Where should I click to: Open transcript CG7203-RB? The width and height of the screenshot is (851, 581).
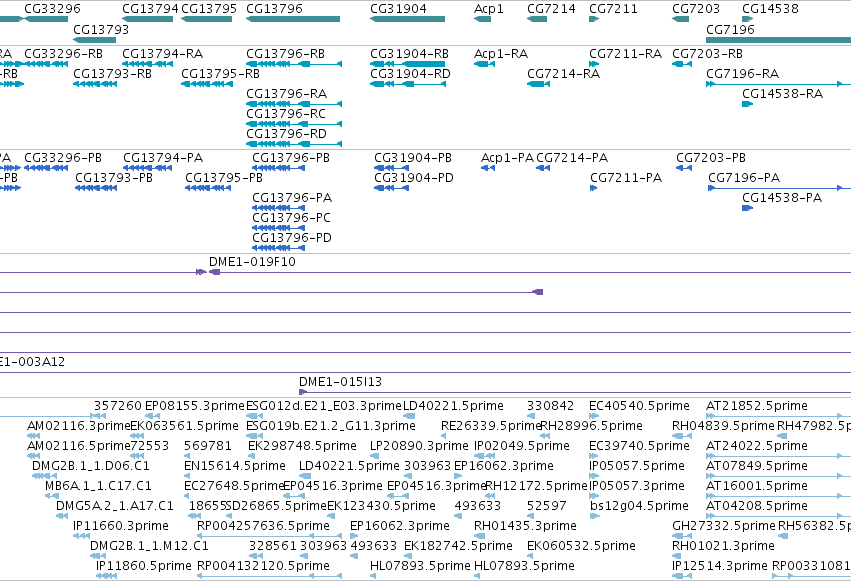coord(707,54)
